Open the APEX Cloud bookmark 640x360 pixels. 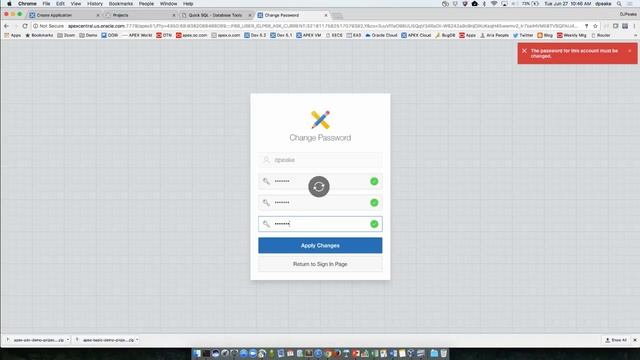click(416, 35)
